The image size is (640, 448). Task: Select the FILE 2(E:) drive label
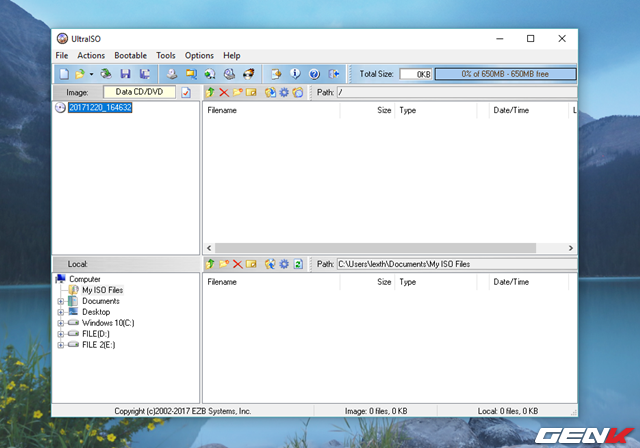(x=99, y=345)
